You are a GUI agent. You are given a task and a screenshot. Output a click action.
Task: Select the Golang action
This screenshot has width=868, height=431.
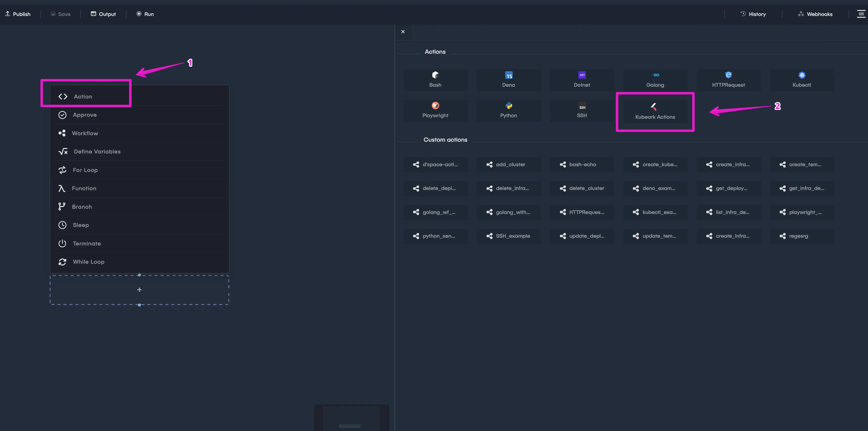coord(655,80)
